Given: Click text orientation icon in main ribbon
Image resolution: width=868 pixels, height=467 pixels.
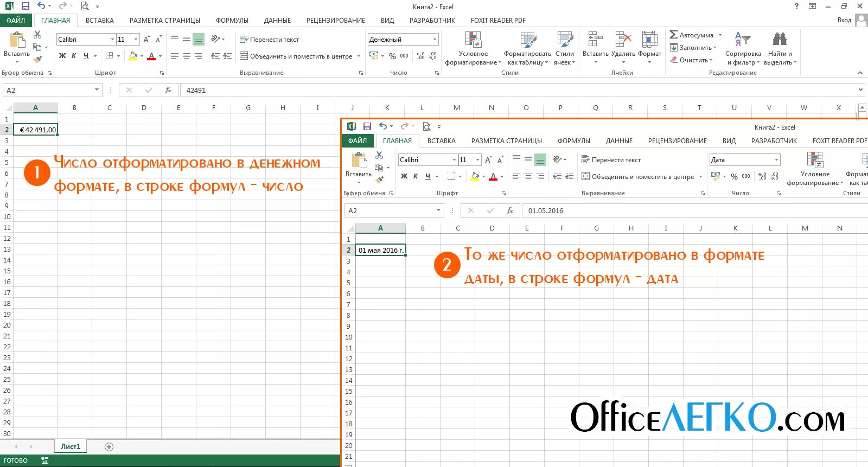Looking at the screenshot, I should click(x=216, y=39).
